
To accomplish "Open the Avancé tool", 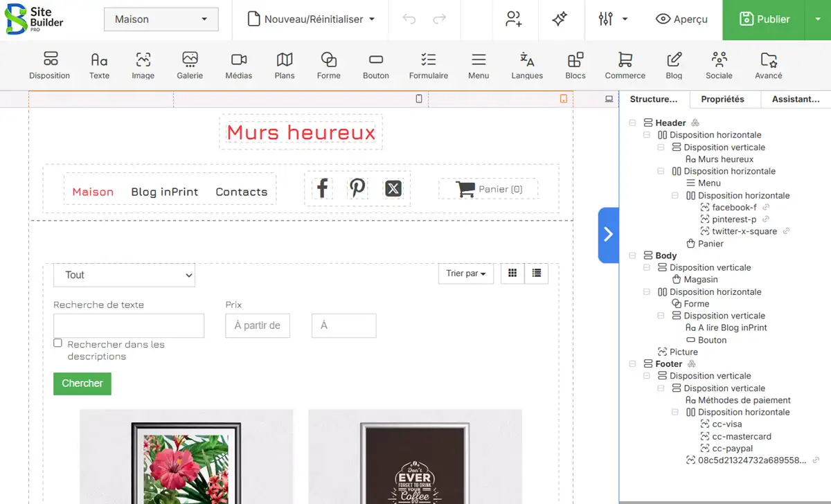I will click(769, 66).
